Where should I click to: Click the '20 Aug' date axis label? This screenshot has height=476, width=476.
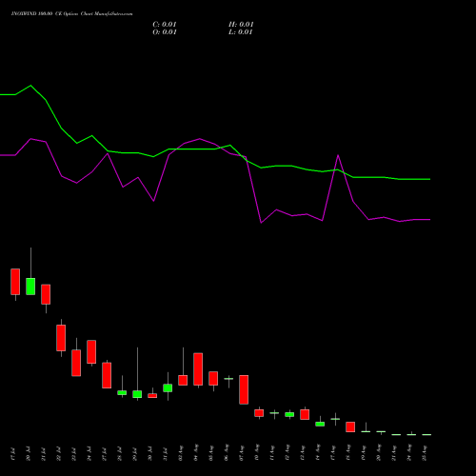[379, 453]
